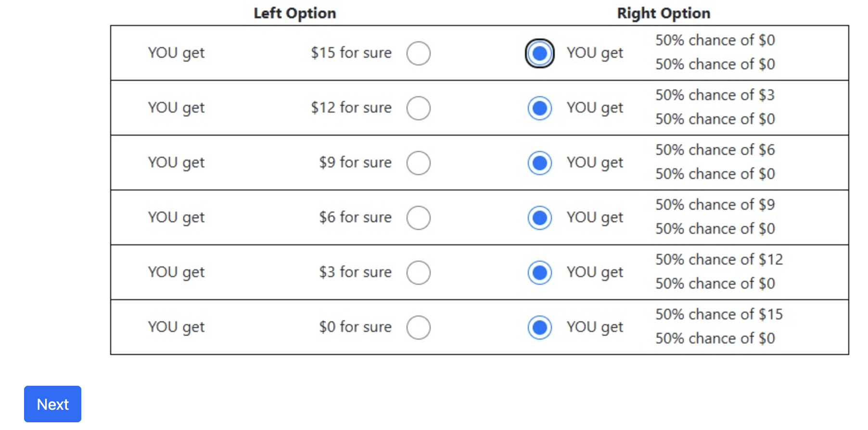Viewport: 868px width, 430px height.
Task: Click right-option radio in the $15 for sure row
Action: (x=539, y=53)
